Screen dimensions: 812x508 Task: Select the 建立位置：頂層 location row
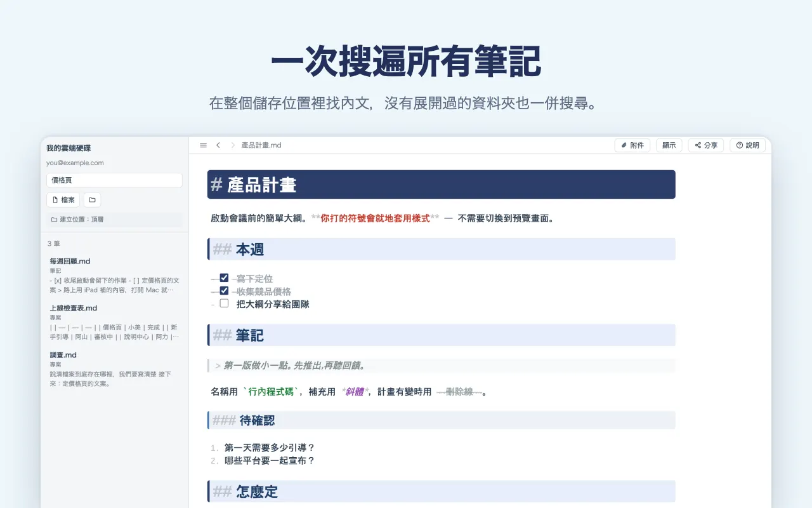pos(114,220)
